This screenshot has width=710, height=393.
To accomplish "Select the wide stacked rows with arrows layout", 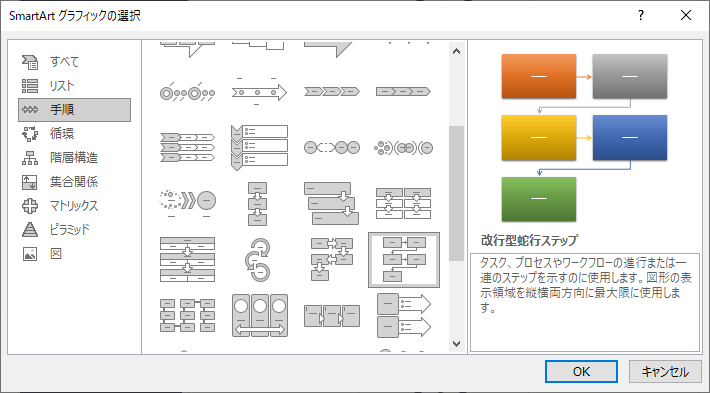I will click(x=187, y=260).
